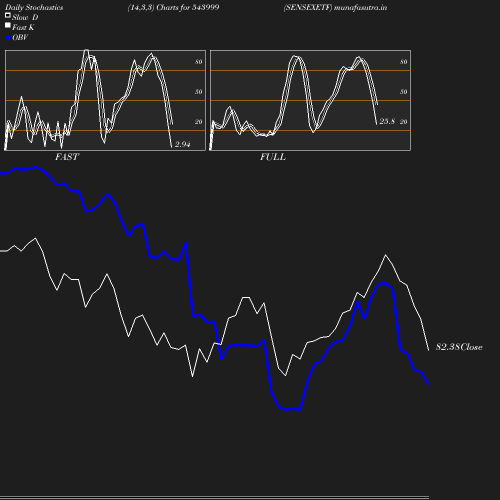Click the Fast K legend swatch
This screenshot has width=500, height=500.
tap(8, 25)
